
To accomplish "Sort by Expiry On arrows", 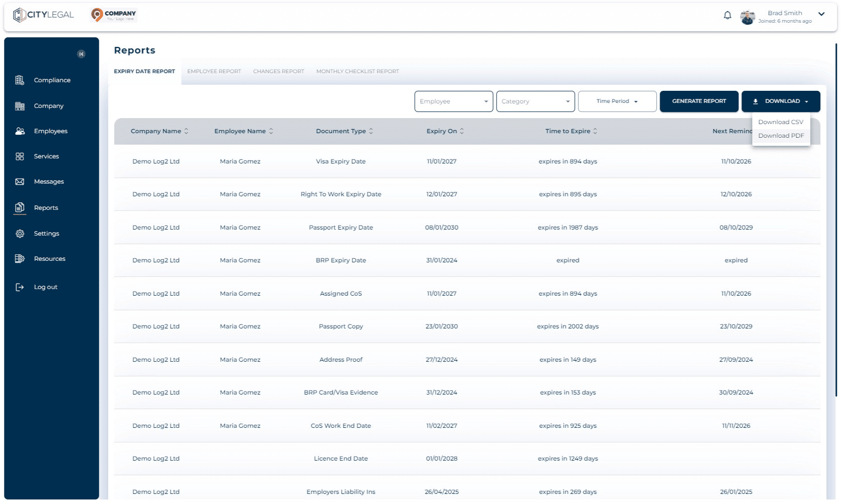I will pyautogui.click(x=462, y=131).
